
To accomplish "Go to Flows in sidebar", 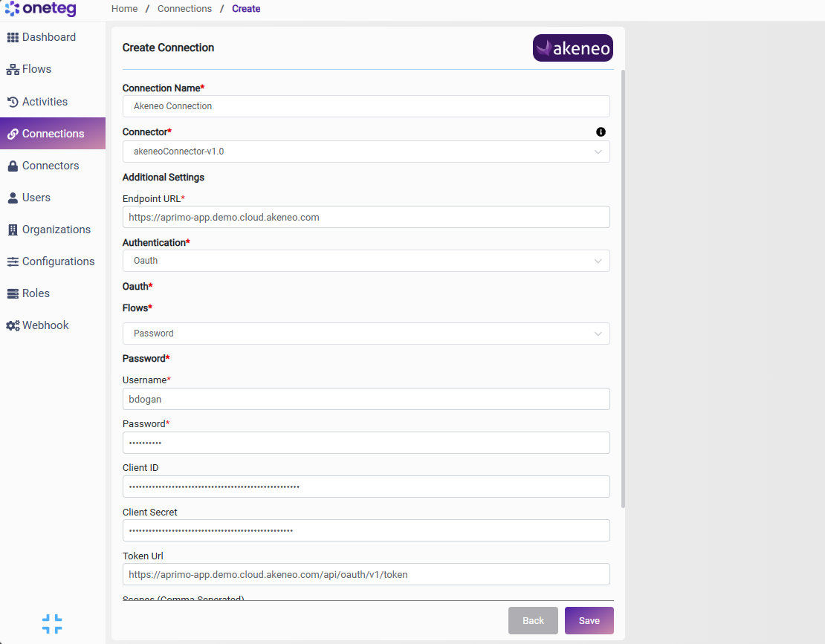I will pos(53,69).
